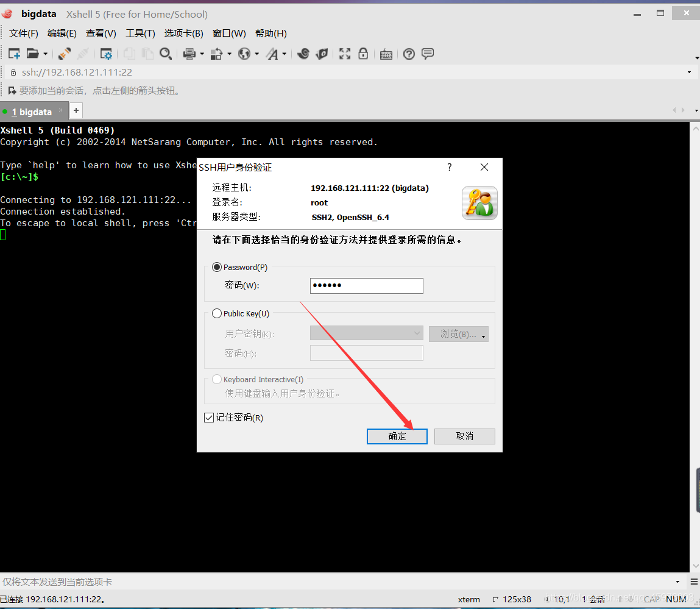Select the Public Key radio button
The height and width of the screenshot is (609, 700).
pos(217,314)
